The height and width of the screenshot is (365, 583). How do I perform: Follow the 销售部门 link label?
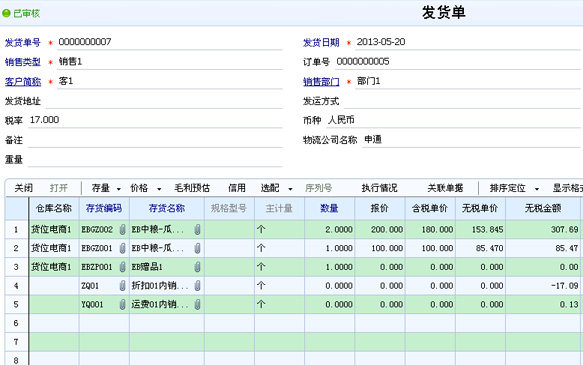pos(321,82)
